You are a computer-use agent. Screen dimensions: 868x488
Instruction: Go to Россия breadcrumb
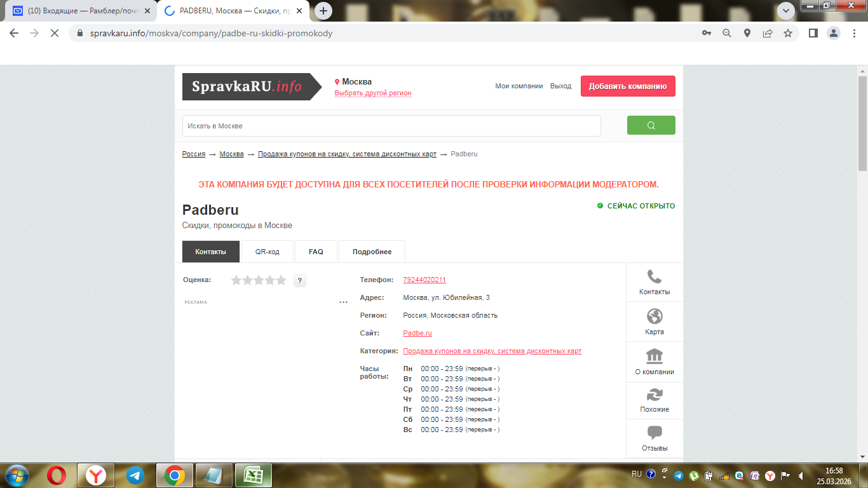(194, 154)
